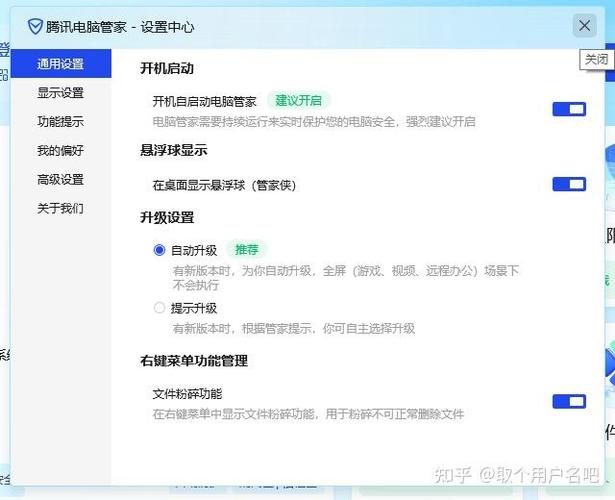The height and width of the screenshot is (500, 615).
Task: Click the green 建议开启 badge
Action: pos(298,101)
